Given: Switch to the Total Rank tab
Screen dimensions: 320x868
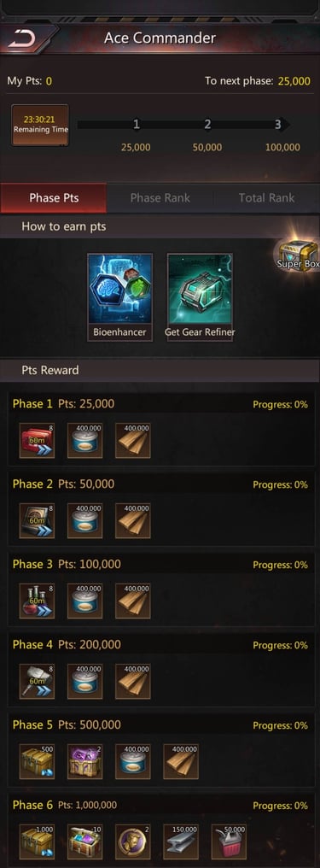Looking at the screenshot, I should pos(266,198).
